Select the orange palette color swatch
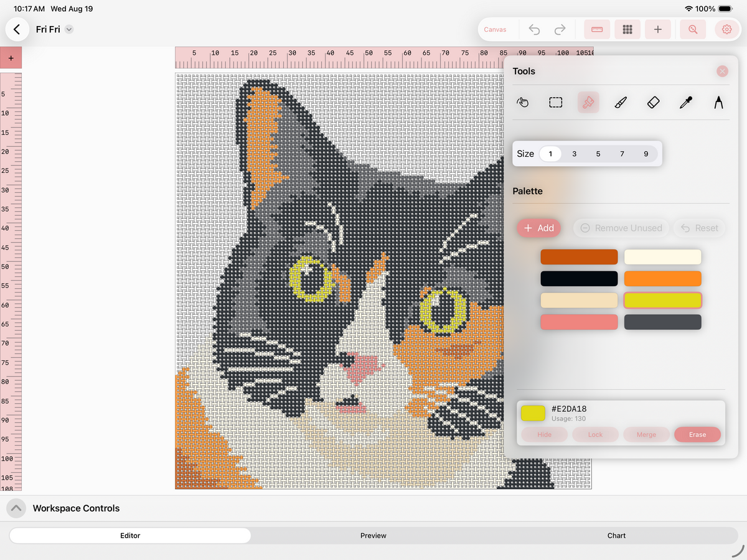Viewport: 747px width, 560px height. pos(663,279)
